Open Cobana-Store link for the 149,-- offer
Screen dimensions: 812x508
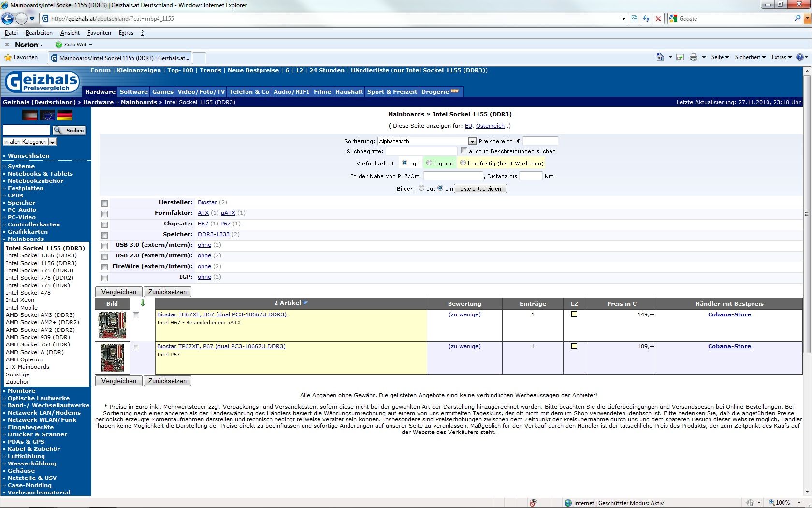pos(729,314)
